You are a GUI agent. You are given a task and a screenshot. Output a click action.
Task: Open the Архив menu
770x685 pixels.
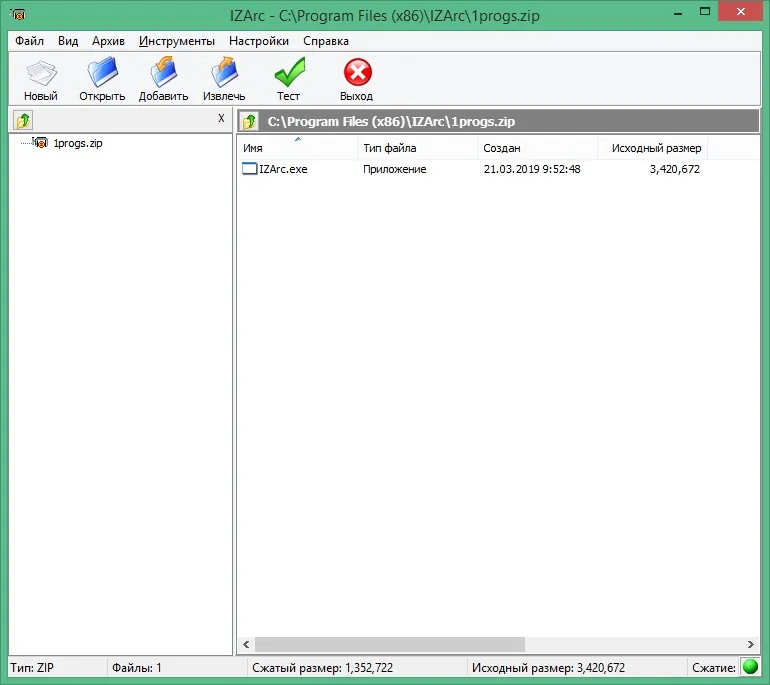pyautogui.click(x=108, y=41)
